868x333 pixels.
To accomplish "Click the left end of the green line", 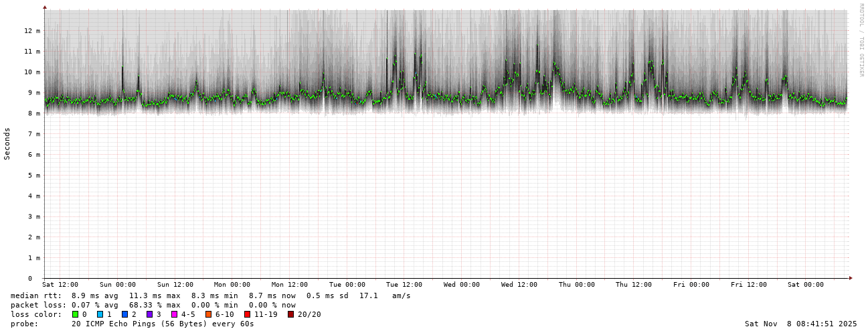I will click(46, 100).
